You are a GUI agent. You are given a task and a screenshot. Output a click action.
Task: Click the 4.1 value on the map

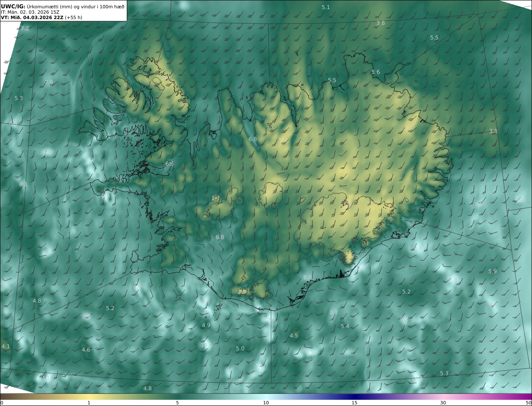tap(6, 346)
